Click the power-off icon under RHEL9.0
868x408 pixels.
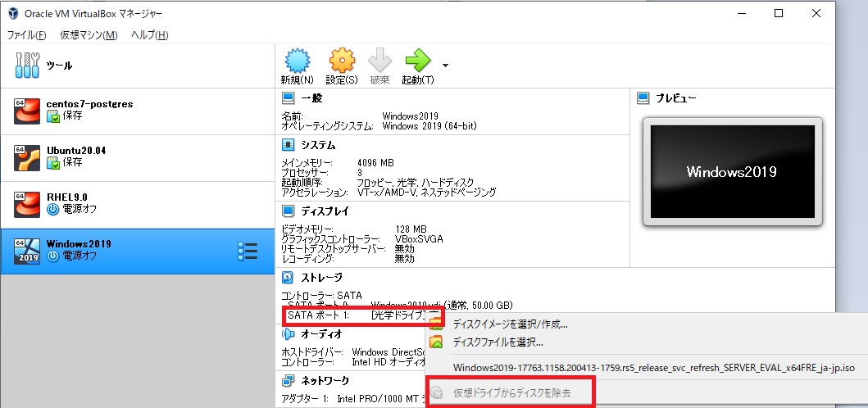click(52, 209)
